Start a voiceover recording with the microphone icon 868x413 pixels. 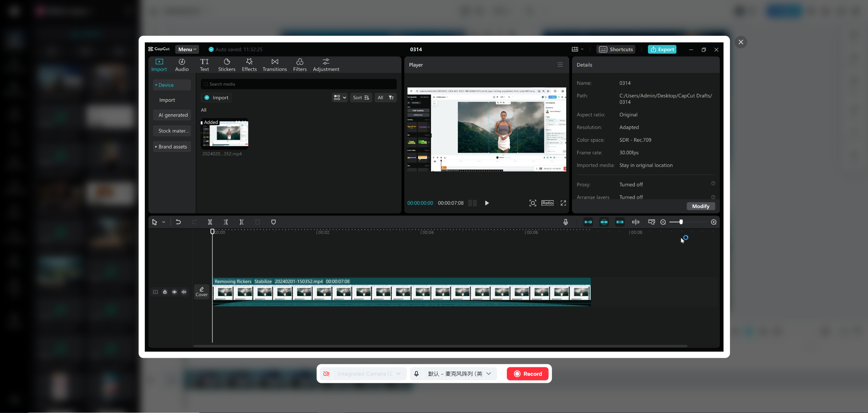click(565, 222)
